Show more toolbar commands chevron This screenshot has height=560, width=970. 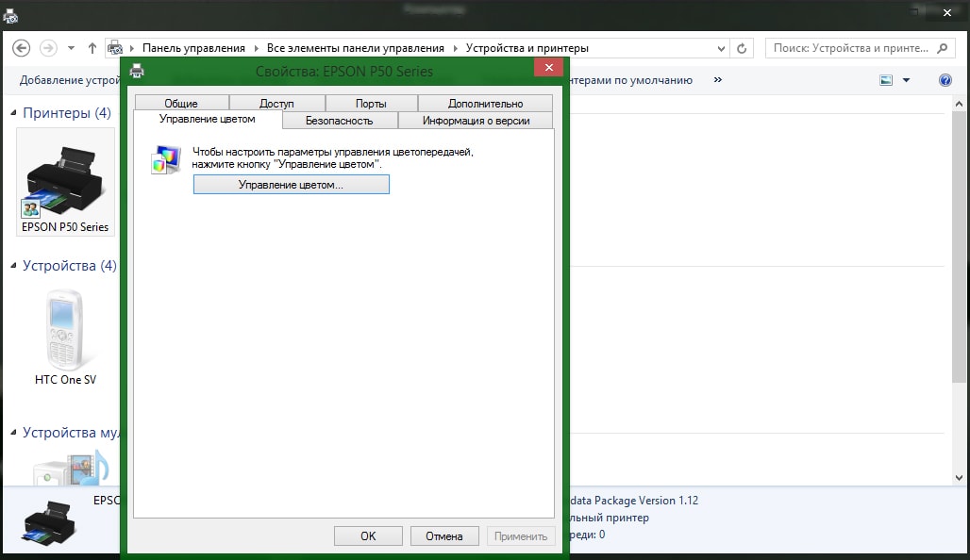[x=718, y=80]
